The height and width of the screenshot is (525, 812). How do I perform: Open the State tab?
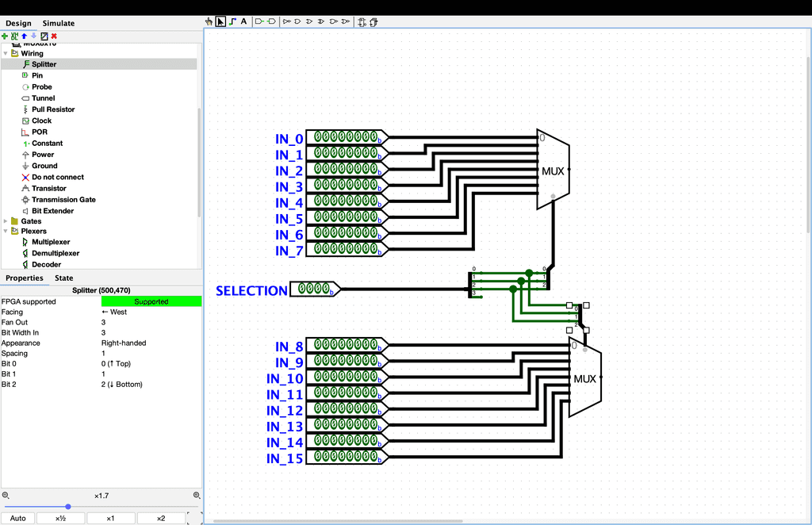(63, 278)
